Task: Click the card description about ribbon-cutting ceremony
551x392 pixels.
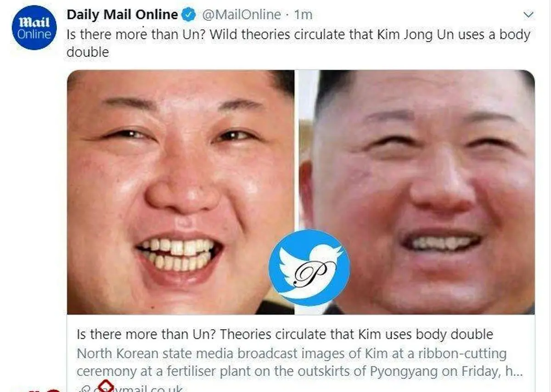Action: tap(300, 362)
